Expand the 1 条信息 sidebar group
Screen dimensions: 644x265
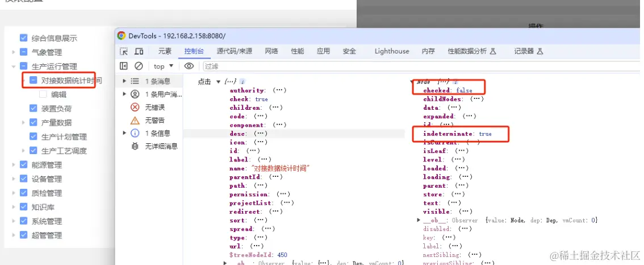click(124, 133)
